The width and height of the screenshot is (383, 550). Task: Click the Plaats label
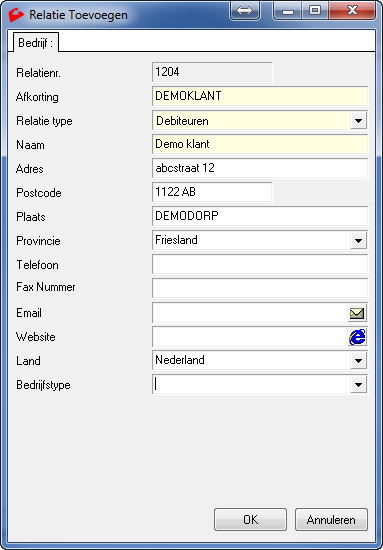(31, 217)
